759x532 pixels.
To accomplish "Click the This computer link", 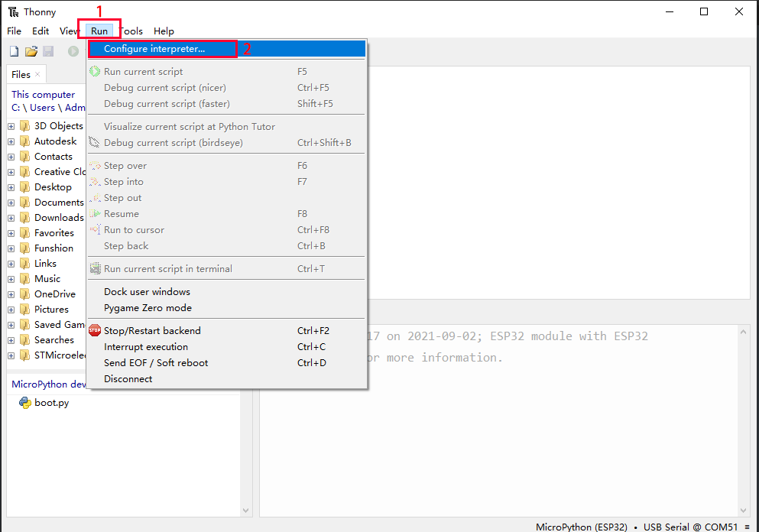I will pos(43,95).
